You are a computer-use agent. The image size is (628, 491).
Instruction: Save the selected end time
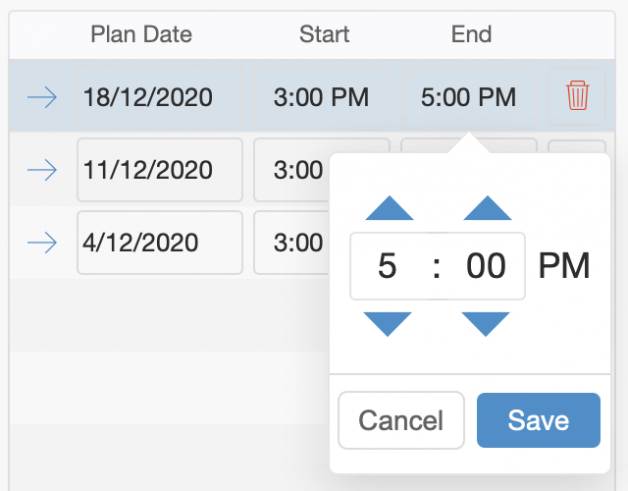point(538,420)
